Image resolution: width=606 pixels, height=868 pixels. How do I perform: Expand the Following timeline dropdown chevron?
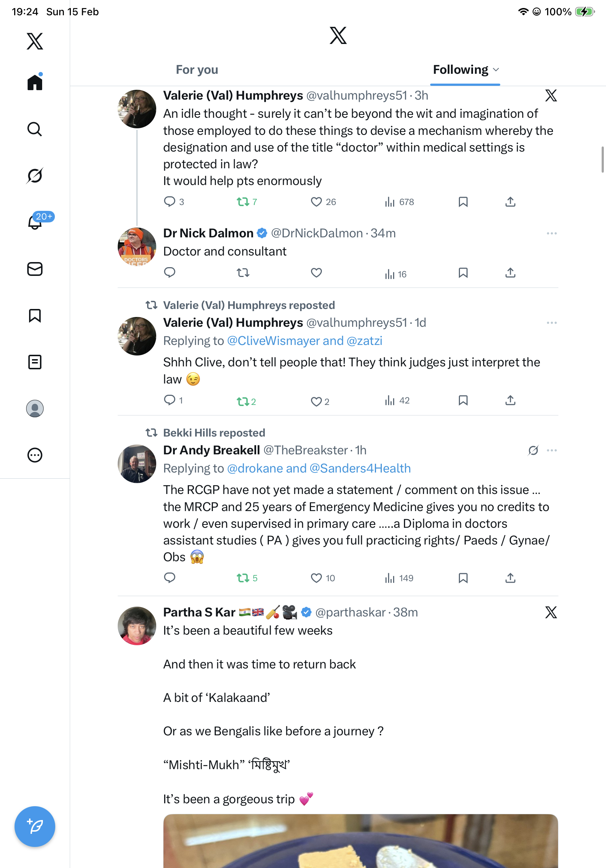[x=496, y=70]
